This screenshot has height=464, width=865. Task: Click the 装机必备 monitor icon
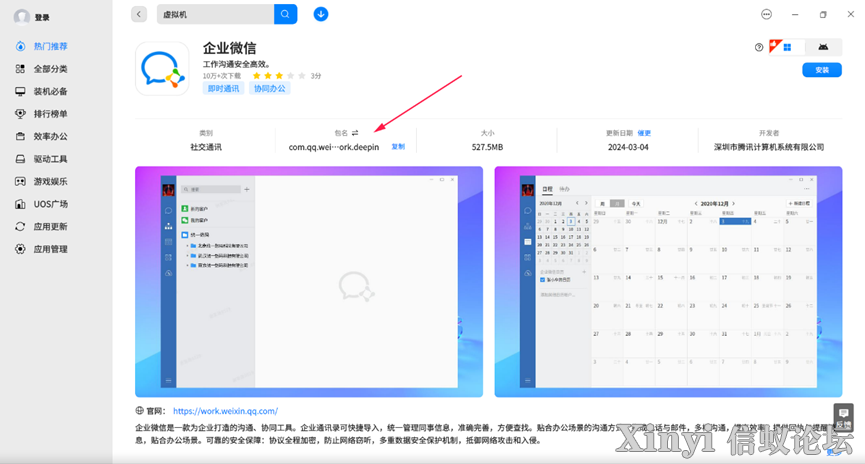click(x=20, y=92)
